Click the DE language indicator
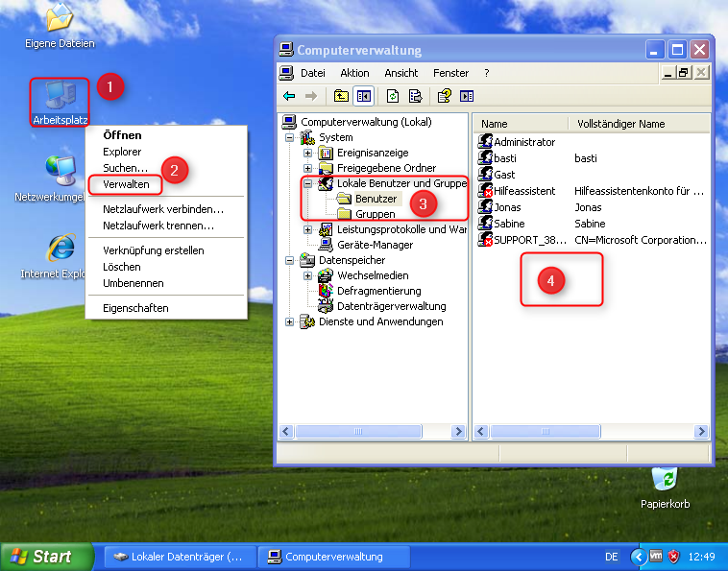This screenshot has height=571, width=728. 612,557
